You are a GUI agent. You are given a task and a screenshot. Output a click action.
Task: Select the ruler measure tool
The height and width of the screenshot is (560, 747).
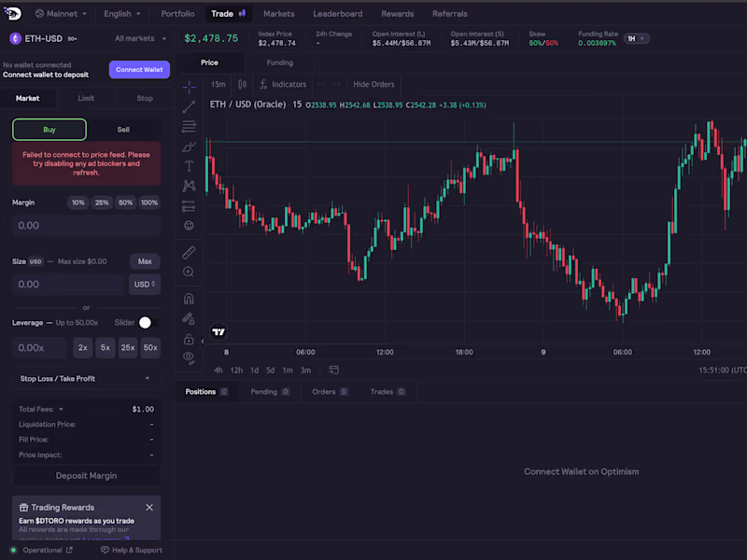[189, 252]
